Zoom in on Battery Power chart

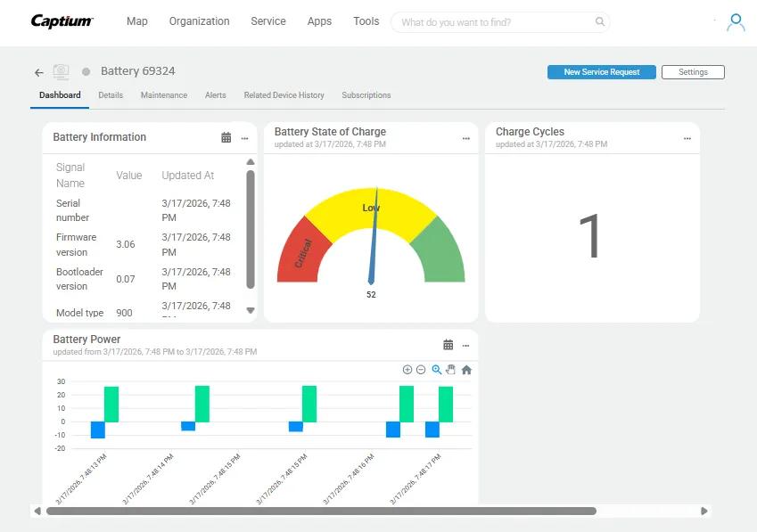click(x=407, y=370)
